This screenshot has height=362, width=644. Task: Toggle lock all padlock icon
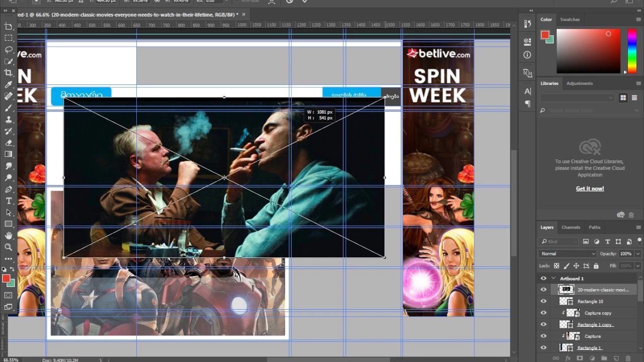point(596,265)
